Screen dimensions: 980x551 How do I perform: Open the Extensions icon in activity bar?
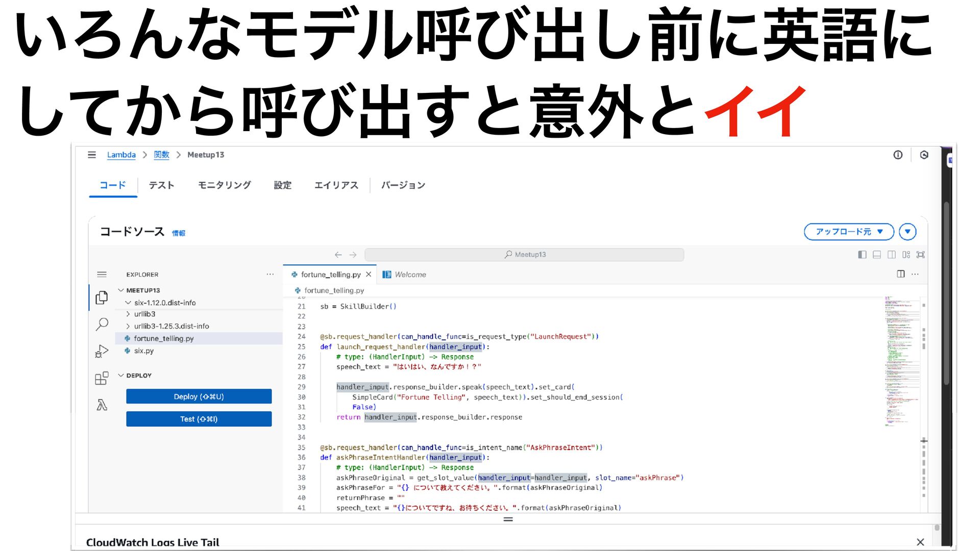coord(102,378)
